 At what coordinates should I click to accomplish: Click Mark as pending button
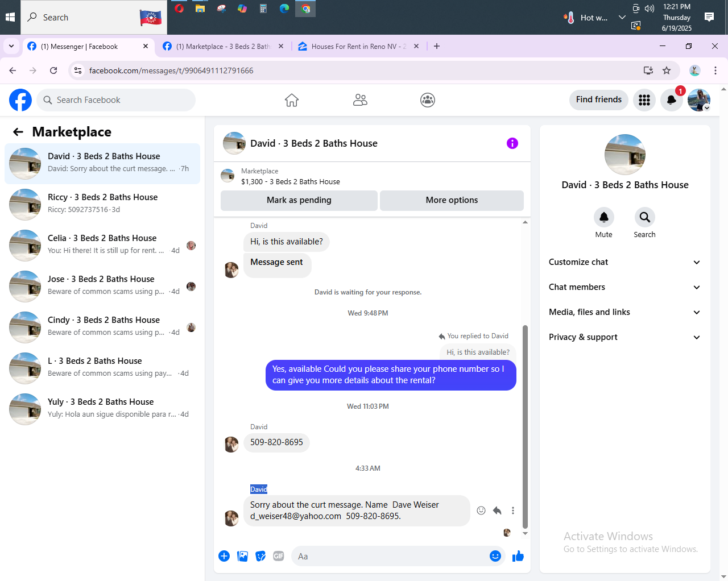tap(299, 200)
